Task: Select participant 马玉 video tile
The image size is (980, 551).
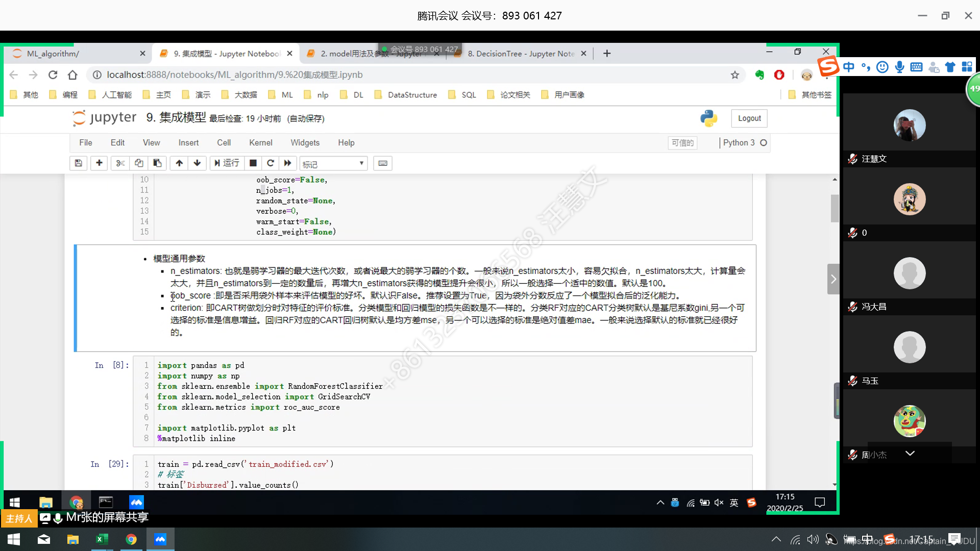Action: pos(910,352)
